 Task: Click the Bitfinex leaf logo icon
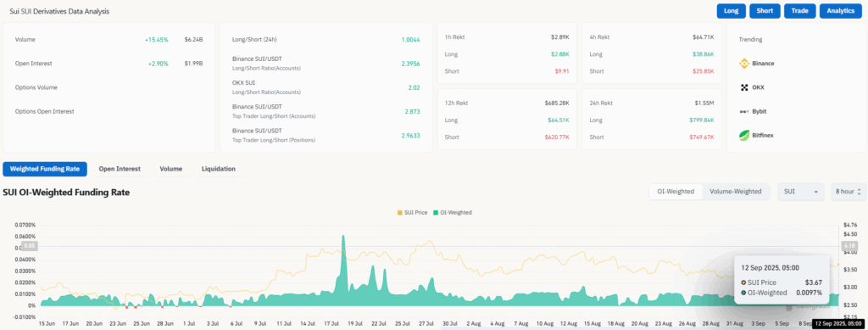click(744, 135)
